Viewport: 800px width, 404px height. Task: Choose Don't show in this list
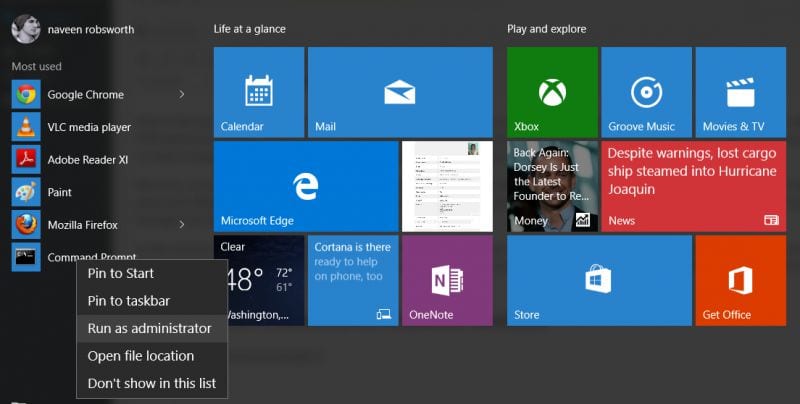151,383
